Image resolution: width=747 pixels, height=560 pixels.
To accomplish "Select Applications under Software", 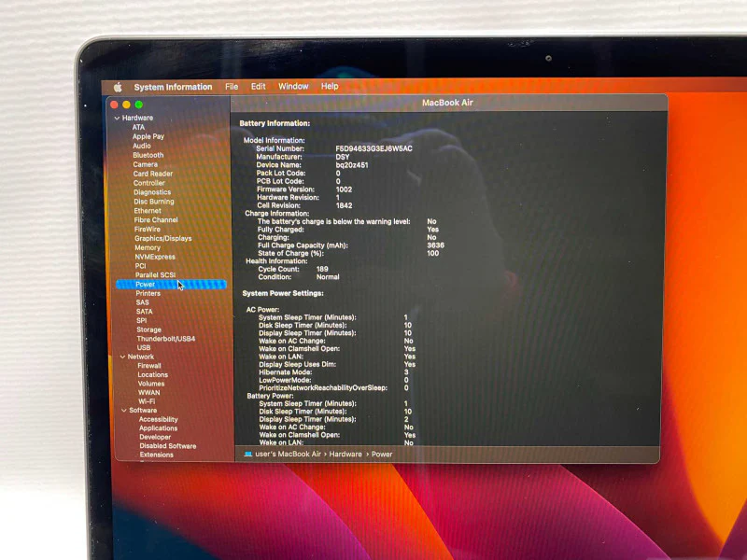I will pyautogui.click(x=158, y=428).
